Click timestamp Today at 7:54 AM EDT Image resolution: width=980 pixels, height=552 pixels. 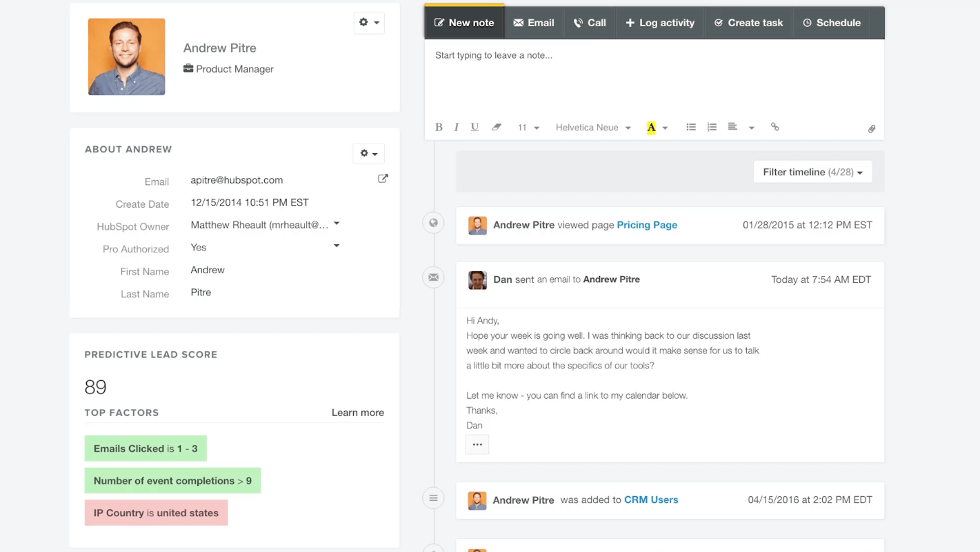tap(821, 279)
